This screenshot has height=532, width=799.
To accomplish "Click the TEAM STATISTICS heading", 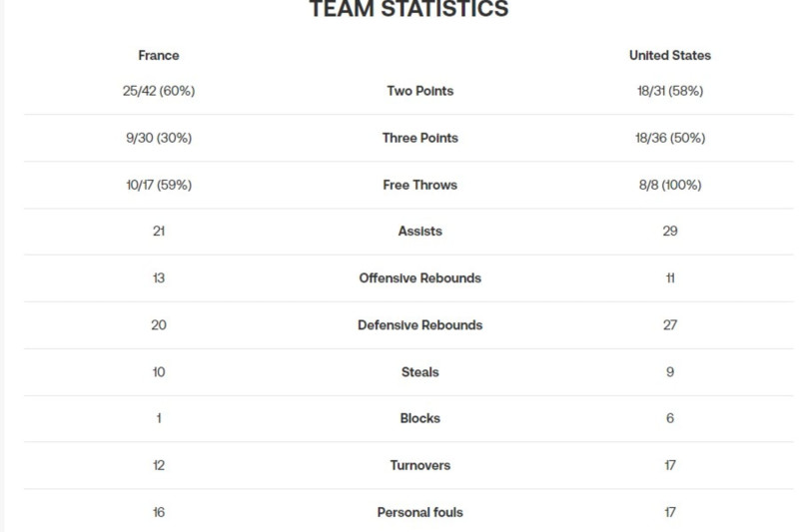I will (x=408, y=9).
